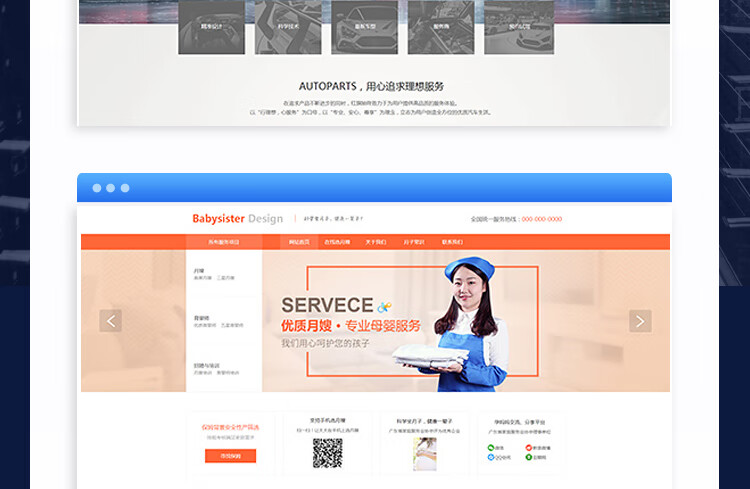Expand the 所有服务项目 category menu
The width and height of the screenshot is (750, 489).
[x=224, y=242]
